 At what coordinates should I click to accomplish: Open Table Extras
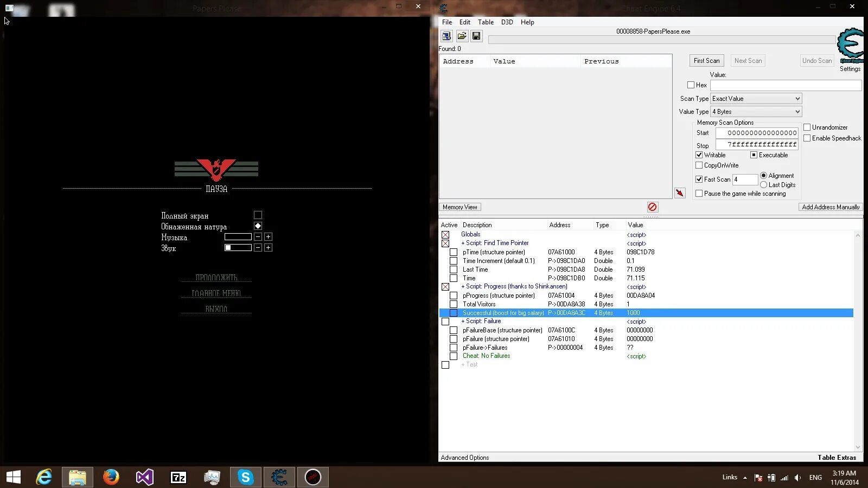pyautogui.click(x=837, y=458)
